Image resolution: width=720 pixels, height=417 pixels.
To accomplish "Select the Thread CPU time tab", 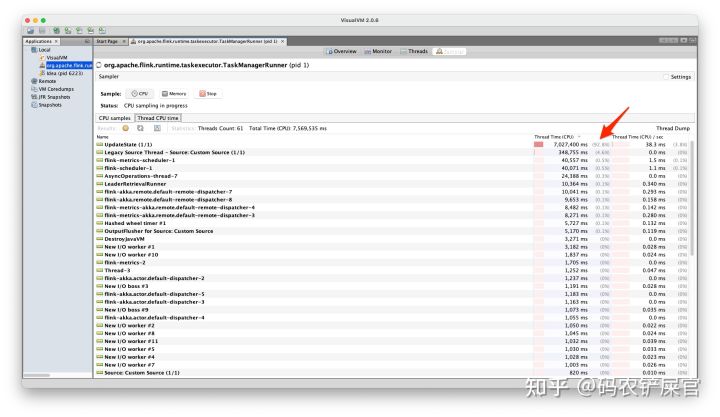I will (158, 118).
